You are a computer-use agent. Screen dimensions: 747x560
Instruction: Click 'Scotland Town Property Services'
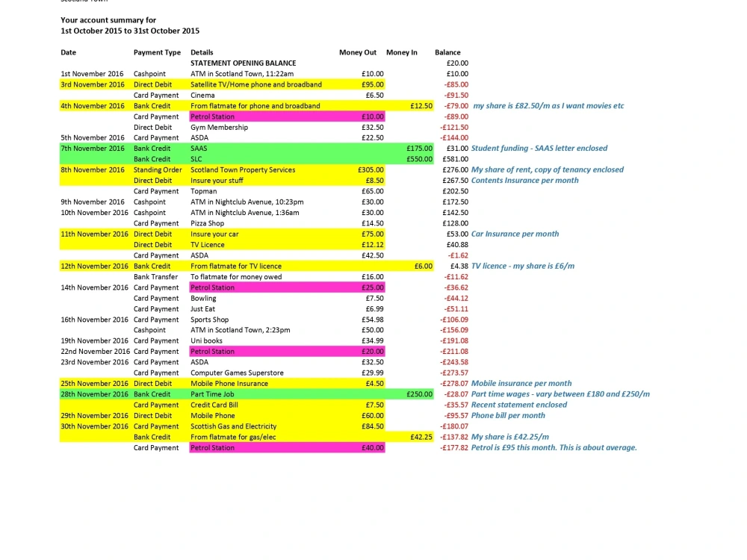(x=243, y=169)
